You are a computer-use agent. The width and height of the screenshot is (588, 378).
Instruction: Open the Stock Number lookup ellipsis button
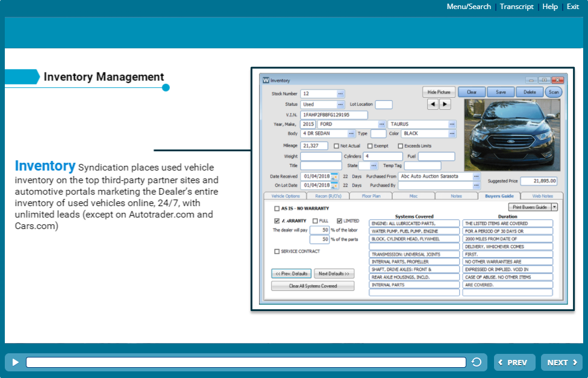tap(340, 94)
